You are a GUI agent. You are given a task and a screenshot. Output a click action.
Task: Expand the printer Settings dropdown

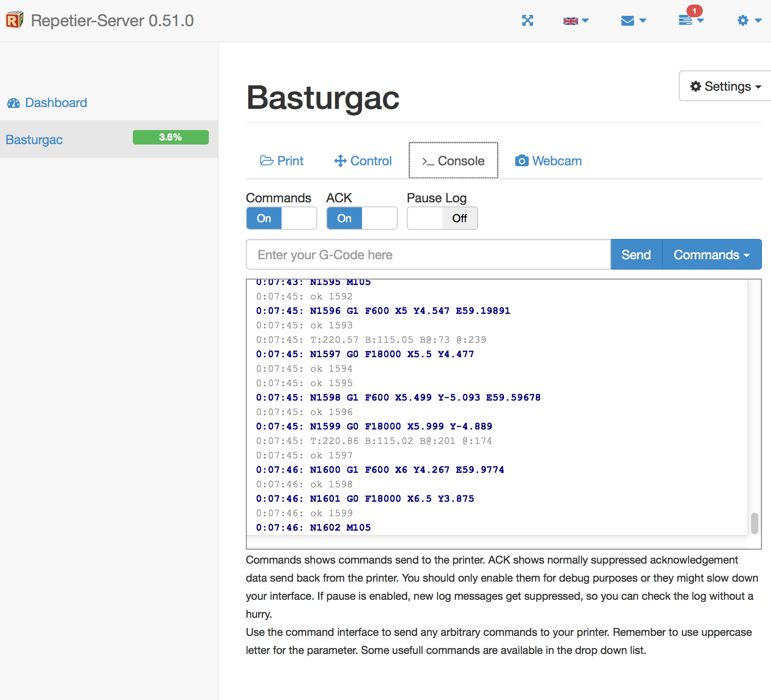725,86
